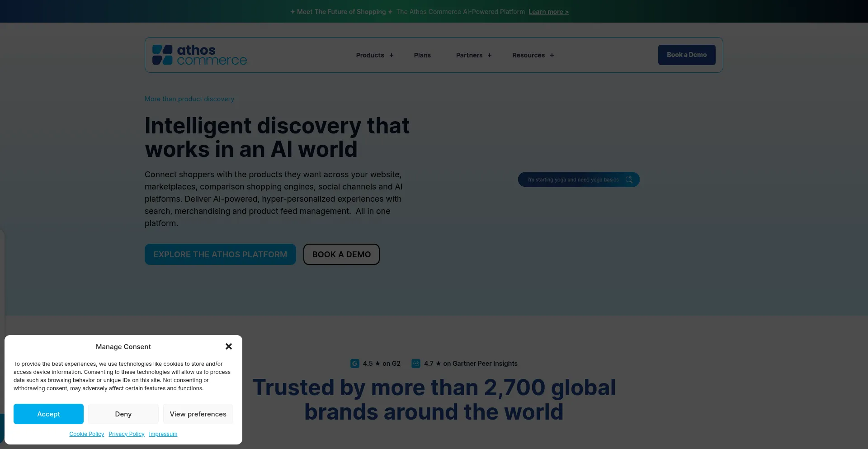Open the Resources navigation item

tap(528, 55)
